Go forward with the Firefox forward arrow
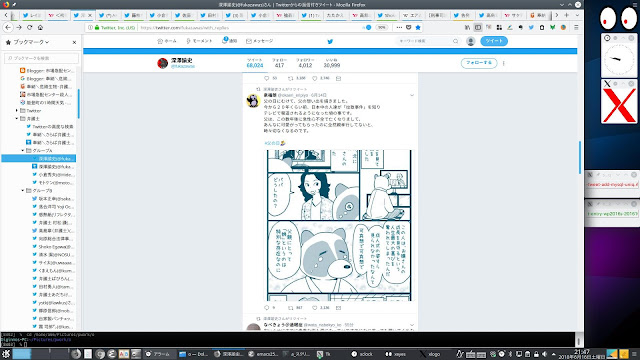The width and height of the screenshot is (640, 360). [19, 27]
